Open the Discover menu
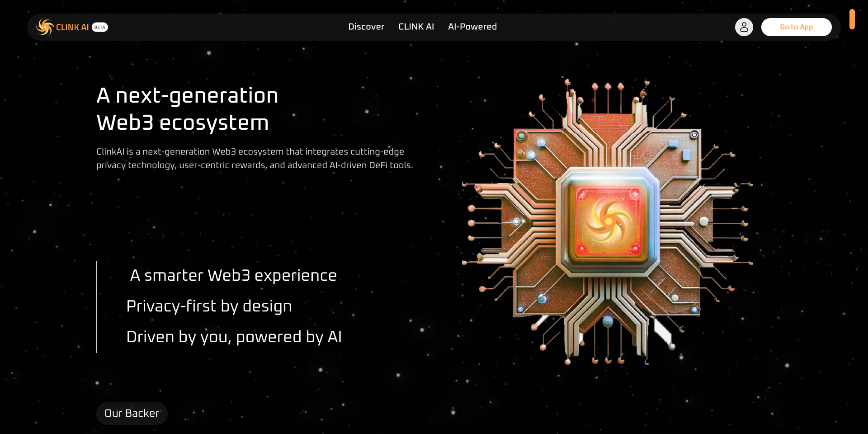Image resolution: width=868 pixels, height=434 pixels. pos(366,27)
